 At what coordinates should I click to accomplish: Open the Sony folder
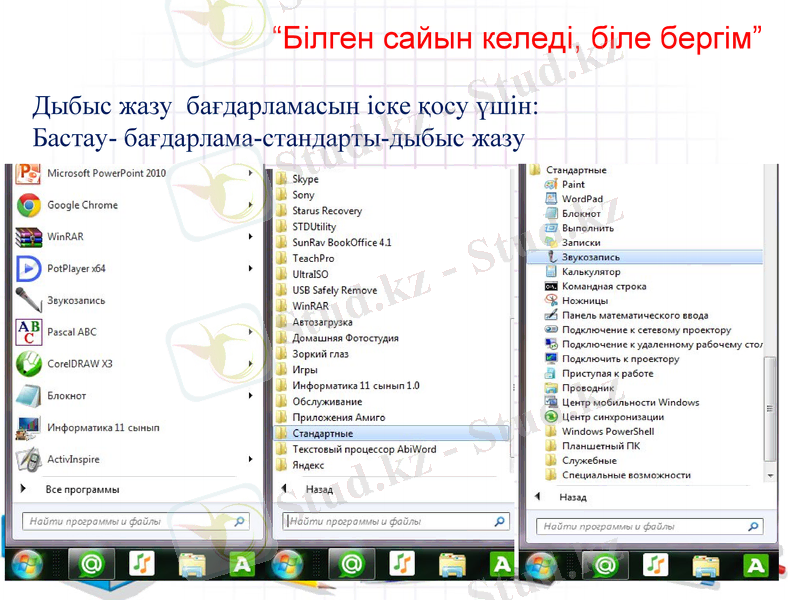[296, 194]
